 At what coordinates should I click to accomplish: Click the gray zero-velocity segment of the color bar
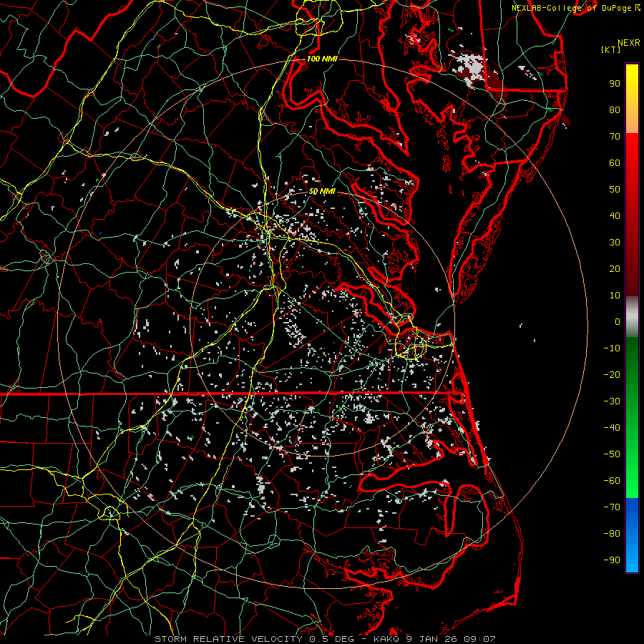(632, 317)
